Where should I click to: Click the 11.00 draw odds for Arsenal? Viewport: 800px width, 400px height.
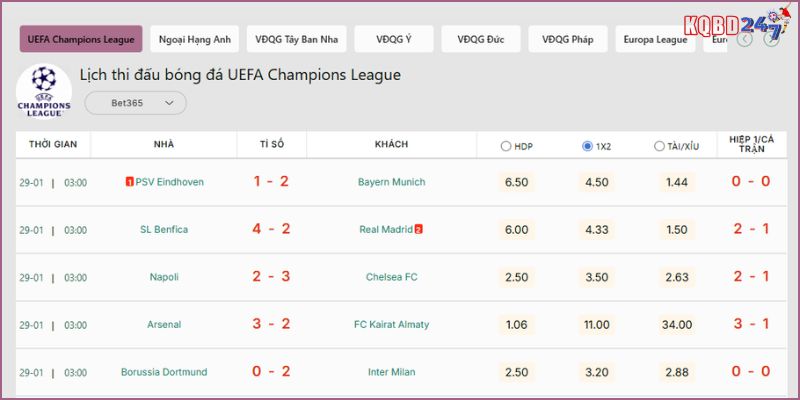(596, 324)
